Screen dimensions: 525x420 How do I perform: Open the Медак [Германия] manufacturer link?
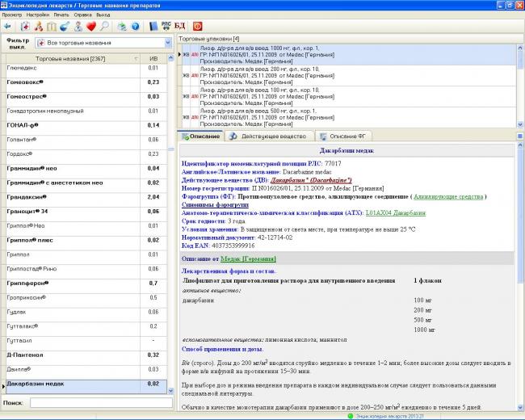tap(248, 259)
